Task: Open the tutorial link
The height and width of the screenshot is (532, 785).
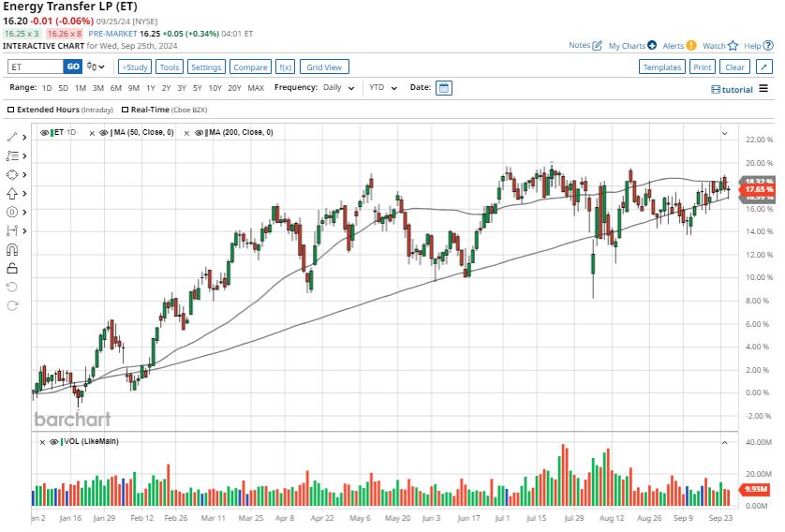Action: (732, 90)
